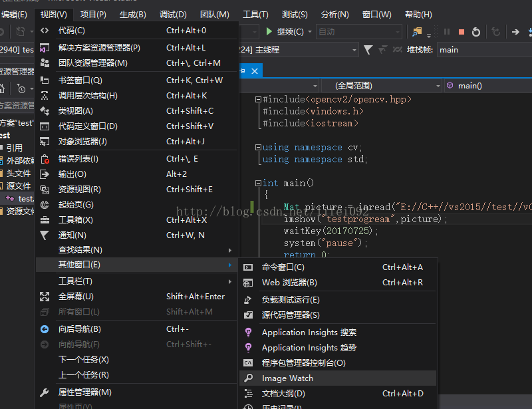Click the restart debugging icon
The height and width of the screenshot is (409, 532).
[476, 32]
